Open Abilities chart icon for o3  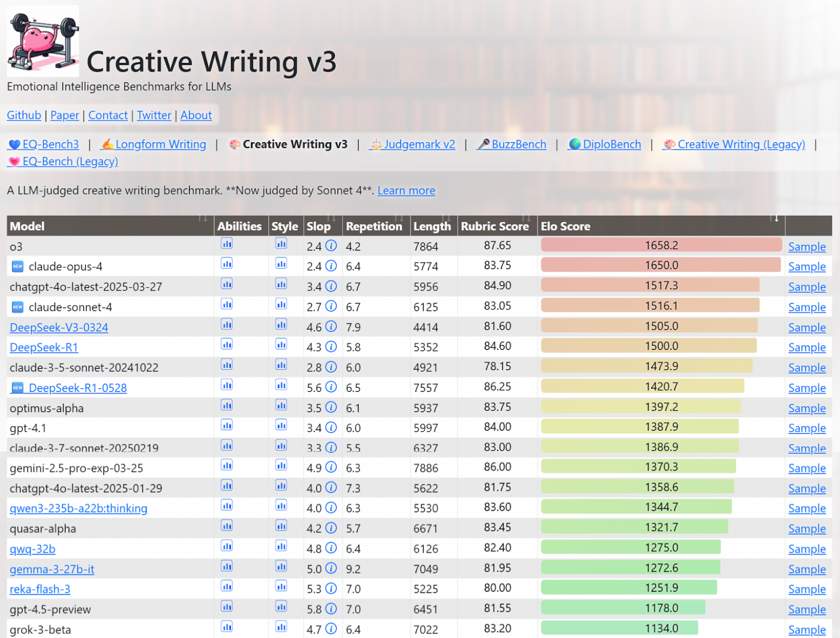(227, 244)
